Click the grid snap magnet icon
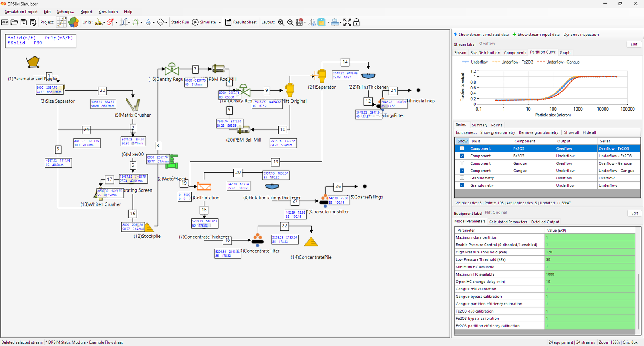 click(x=299, y=22)
